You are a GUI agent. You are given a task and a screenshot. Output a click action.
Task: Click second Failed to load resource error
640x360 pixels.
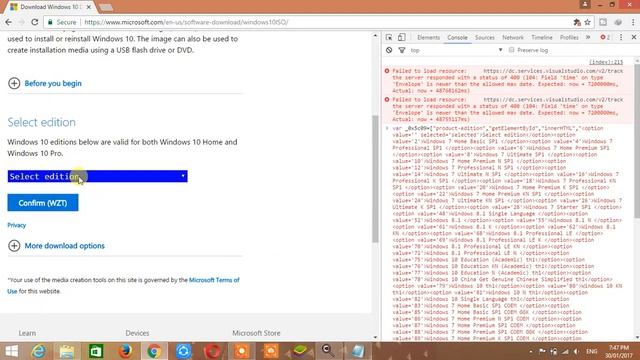point(505,109)
